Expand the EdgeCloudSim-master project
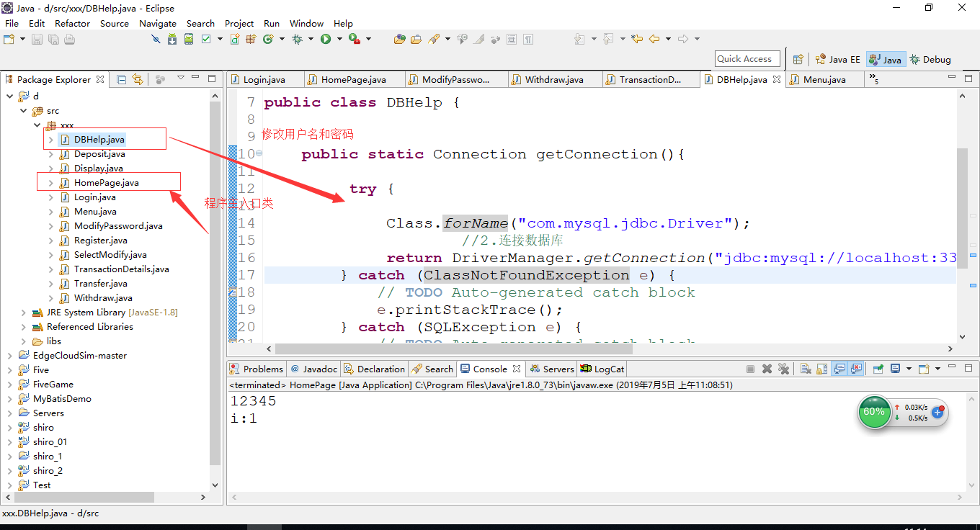 point(9,356)
